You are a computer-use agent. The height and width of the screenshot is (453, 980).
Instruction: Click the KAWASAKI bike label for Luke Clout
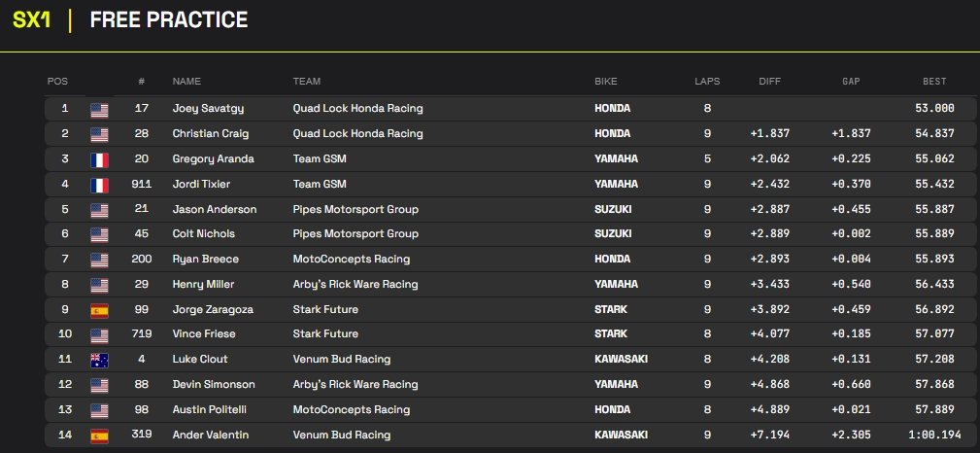pos(622,360)
